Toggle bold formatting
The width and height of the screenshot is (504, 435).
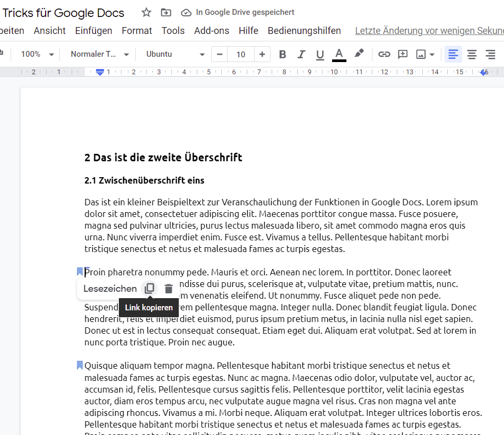[282, 54]
